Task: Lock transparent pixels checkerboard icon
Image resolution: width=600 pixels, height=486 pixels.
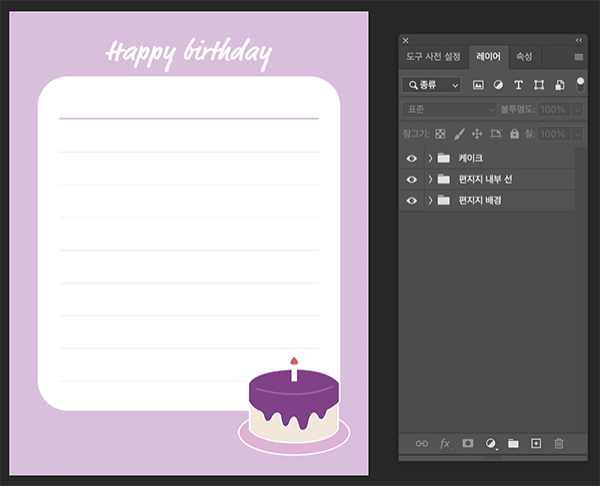Action: [440, 134]
